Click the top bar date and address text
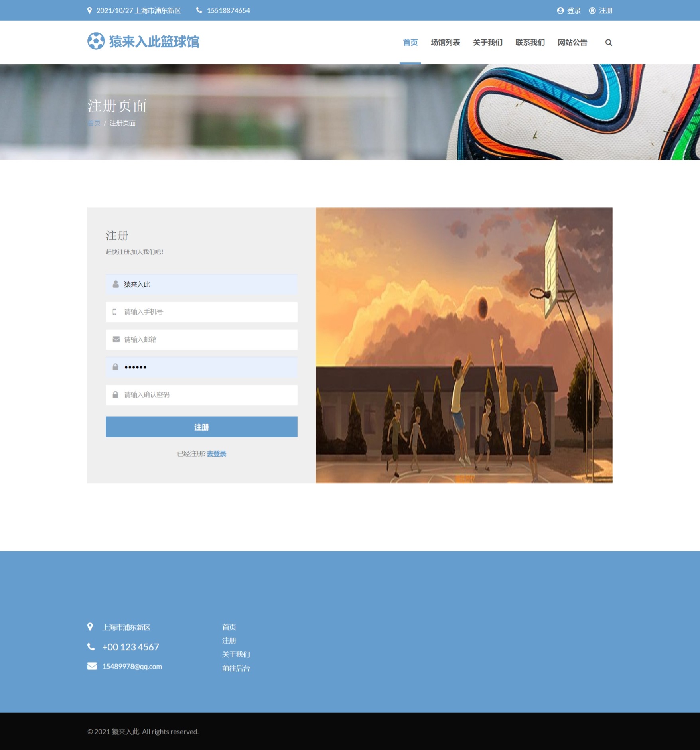This screenshot has width=700, height=750. point(138,11)
